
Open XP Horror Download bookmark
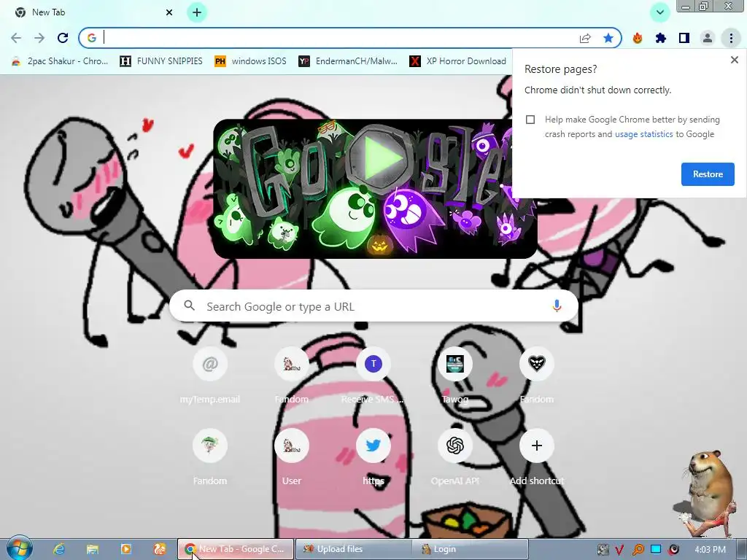pyautogui.click(x=458, y=61)
